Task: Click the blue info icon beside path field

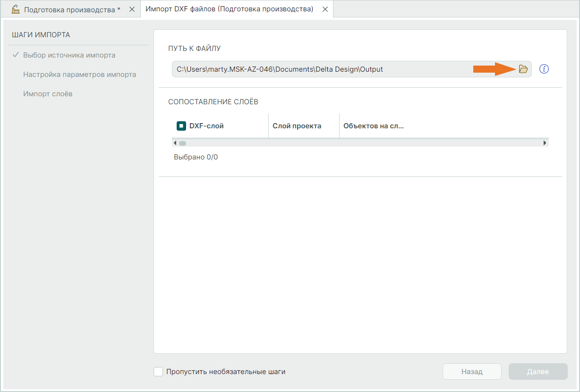Action: coord(544,69)
